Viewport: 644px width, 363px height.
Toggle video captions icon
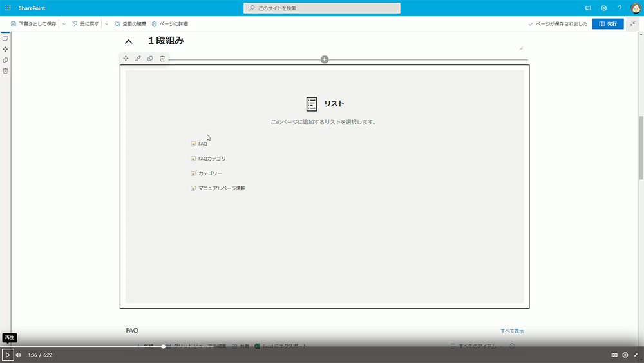tap(614, 355)
